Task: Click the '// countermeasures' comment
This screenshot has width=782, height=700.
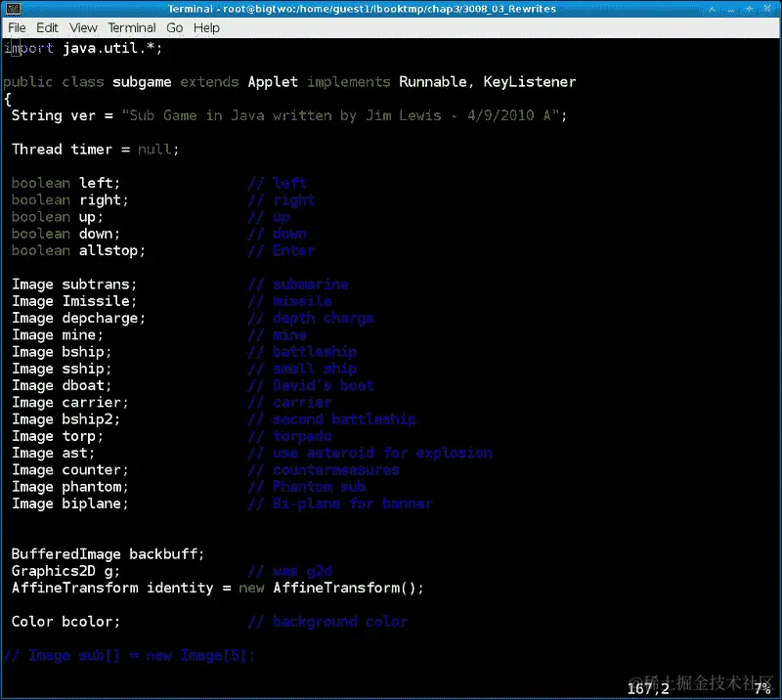Action: pyautogui.click(x=324, y=470)
